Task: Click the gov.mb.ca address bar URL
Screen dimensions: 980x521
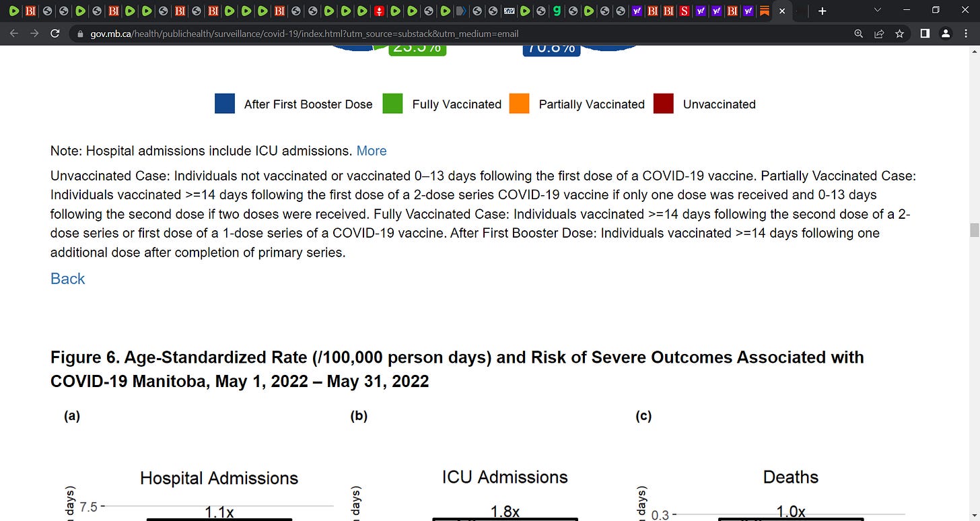Action: coord(304,33)
